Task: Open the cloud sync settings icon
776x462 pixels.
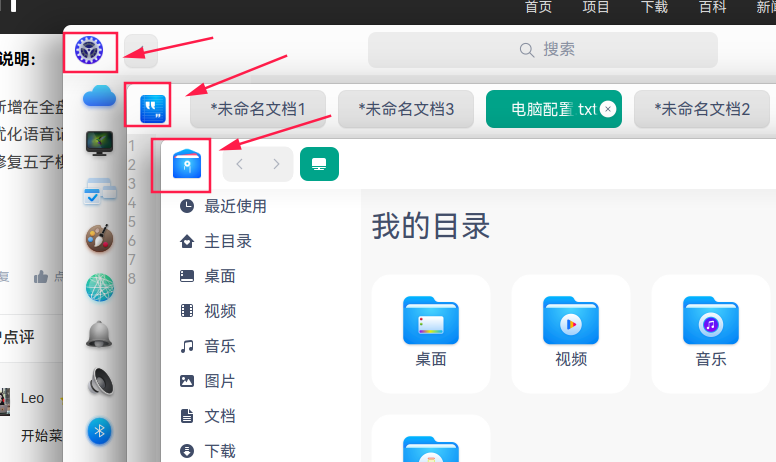Action: 99,96
